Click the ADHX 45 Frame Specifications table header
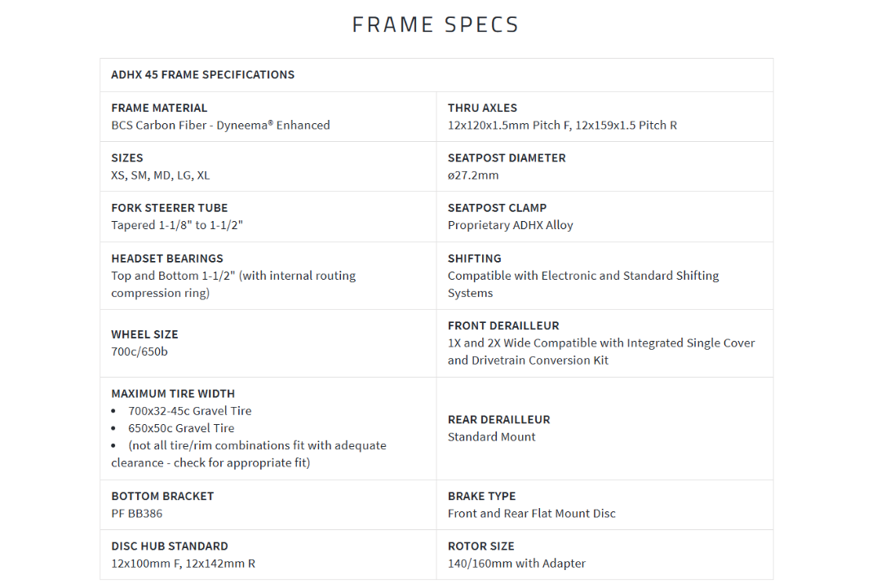Viewport: 881px width, 588px height. point(202,75)
